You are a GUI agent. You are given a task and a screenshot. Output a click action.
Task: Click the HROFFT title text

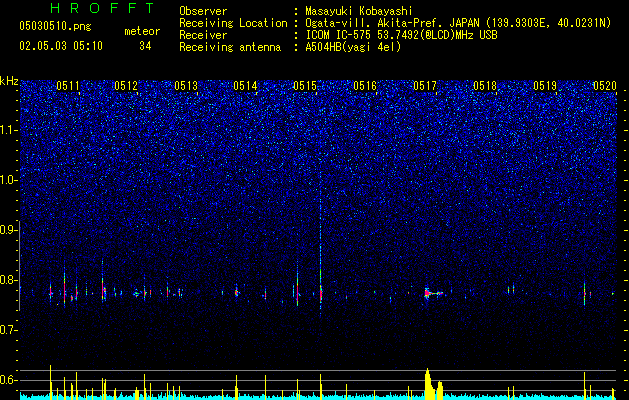103,8
